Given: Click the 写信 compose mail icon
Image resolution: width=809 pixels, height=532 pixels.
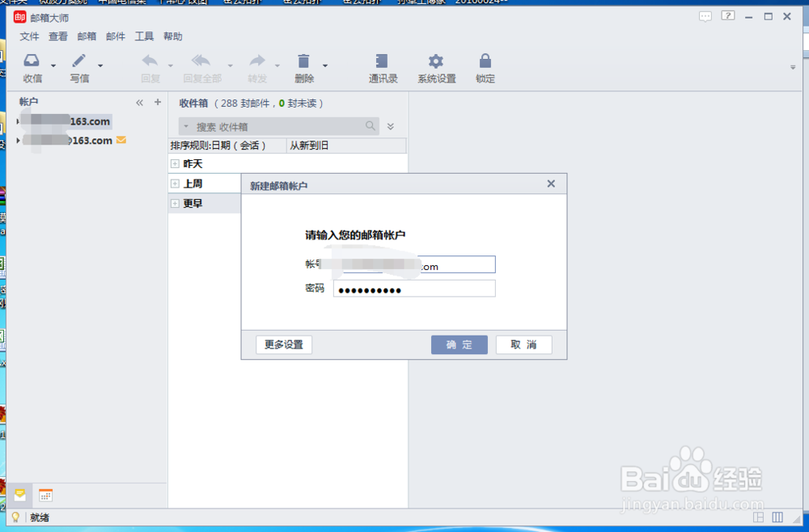Looking at the screenshot, I should (78, 61).
